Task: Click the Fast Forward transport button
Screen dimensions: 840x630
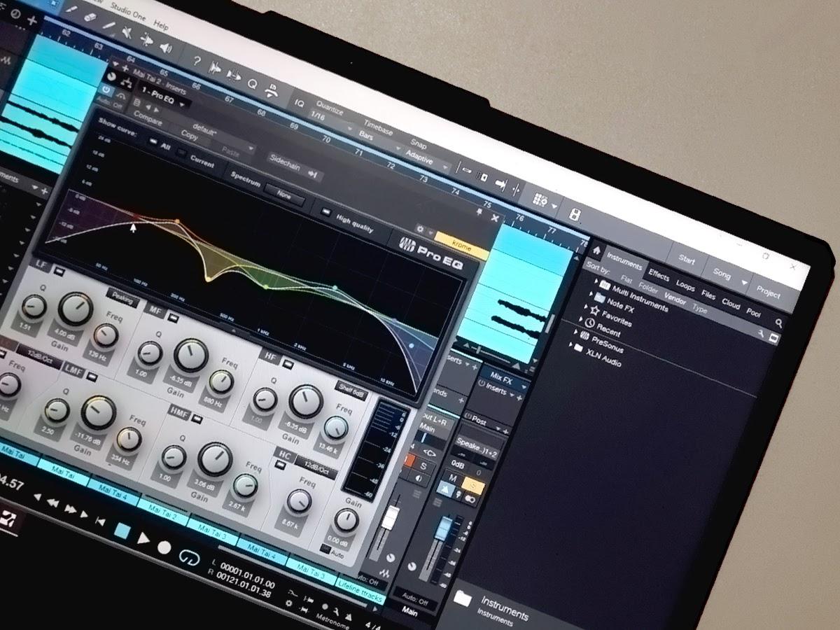Action: click(x=70, y=510)
